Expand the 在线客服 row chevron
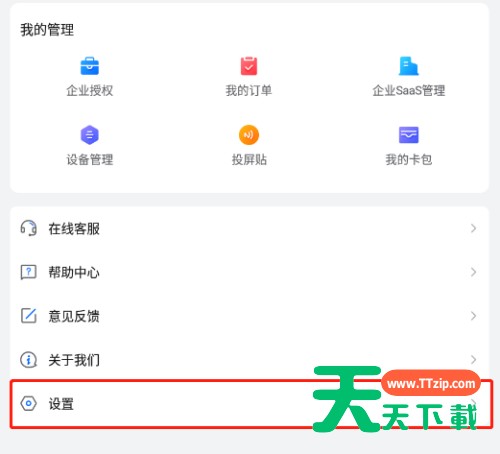This screenshot has width=500, height=454. (x=473, y=228)
